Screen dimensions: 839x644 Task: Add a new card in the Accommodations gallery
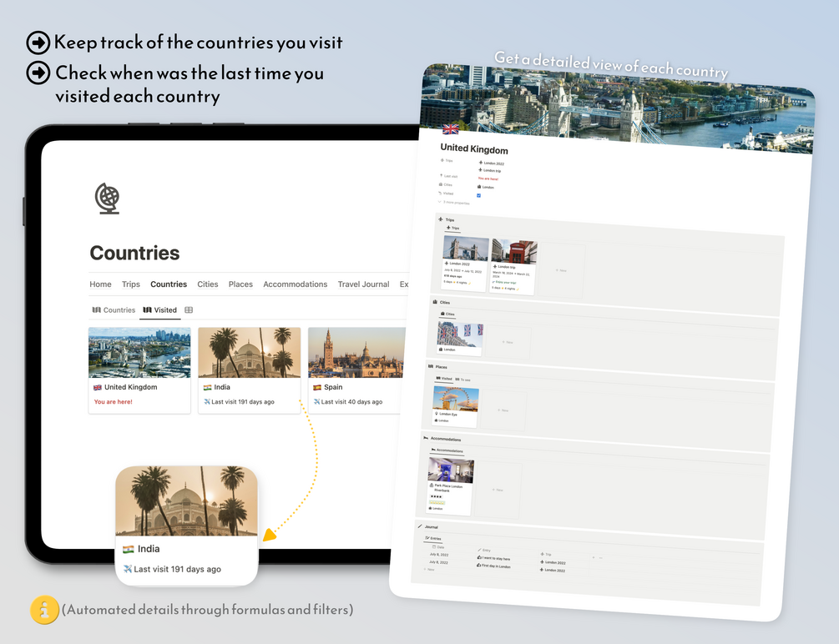498,490
